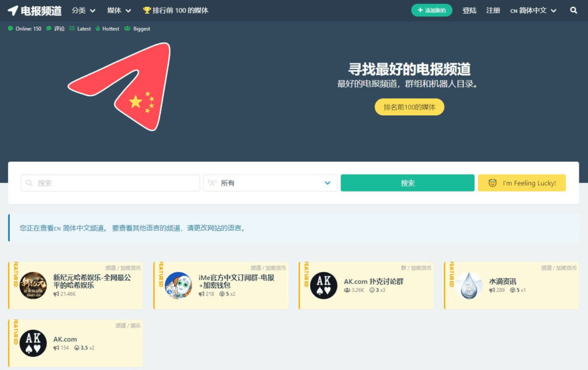Click the I'm Feeling Lucky! button

tap(521, 183)
